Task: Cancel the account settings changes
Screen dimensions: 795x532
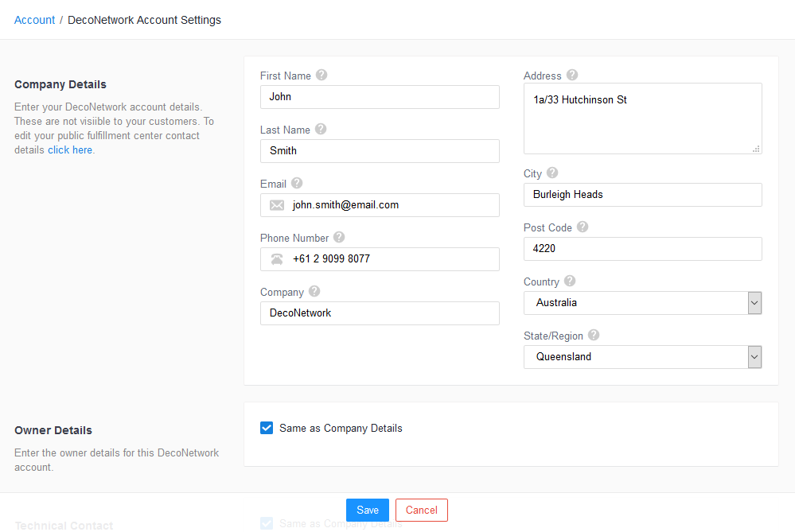Action: tap(421, 510)
